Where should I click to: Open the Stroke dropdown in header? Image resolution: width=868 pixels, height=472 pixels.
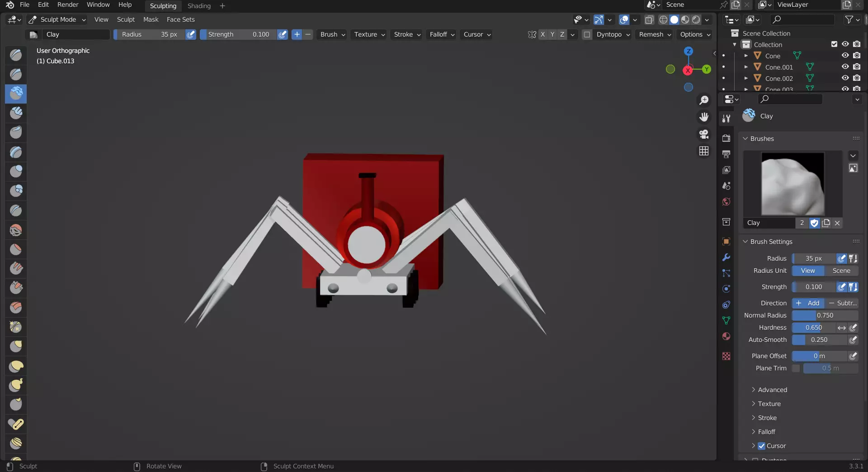[x=407, y=35]
